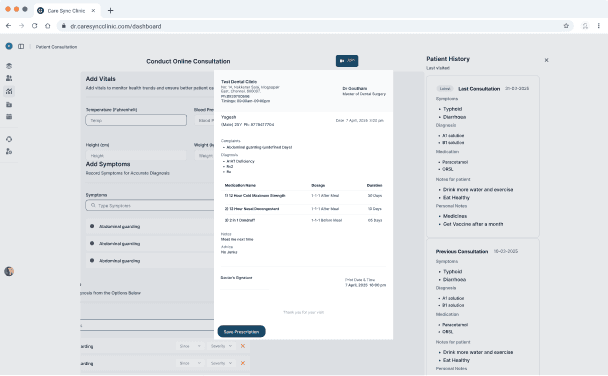Go back in browser
The width and height of the screenshot is (608, 376).
(9, 26)
